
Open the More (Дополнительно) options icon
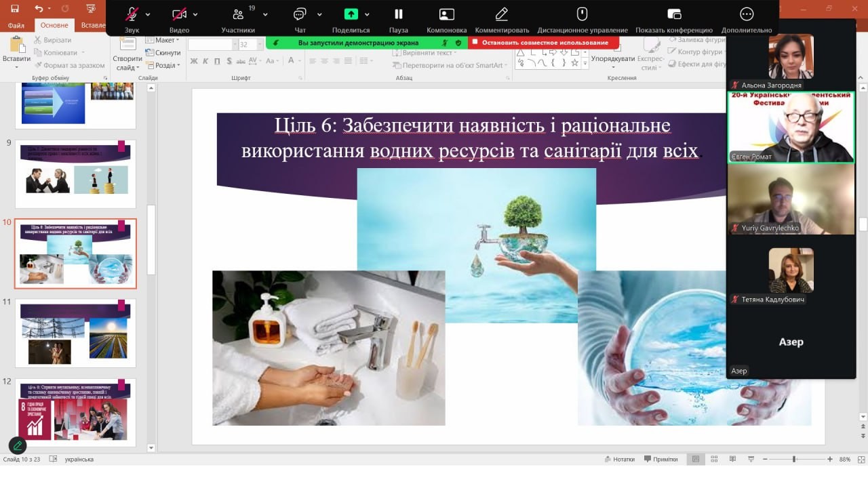[747, 14]
